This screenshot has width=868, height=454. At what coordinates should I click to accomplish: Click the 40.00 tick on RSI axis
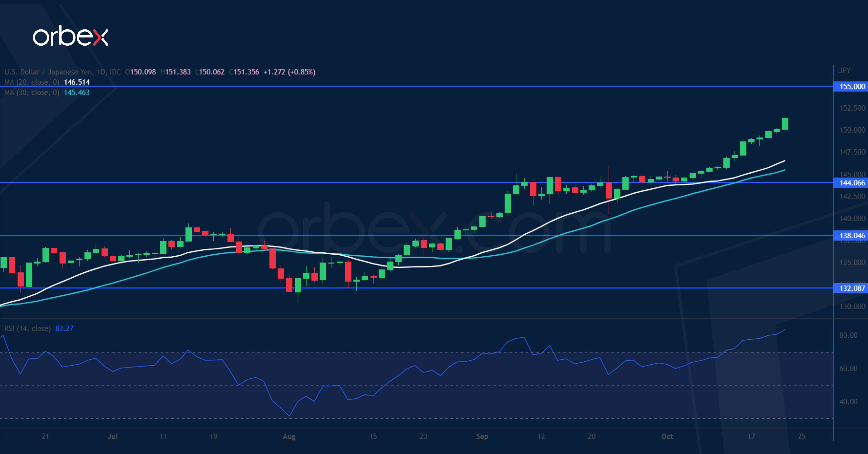click(848, 401)
